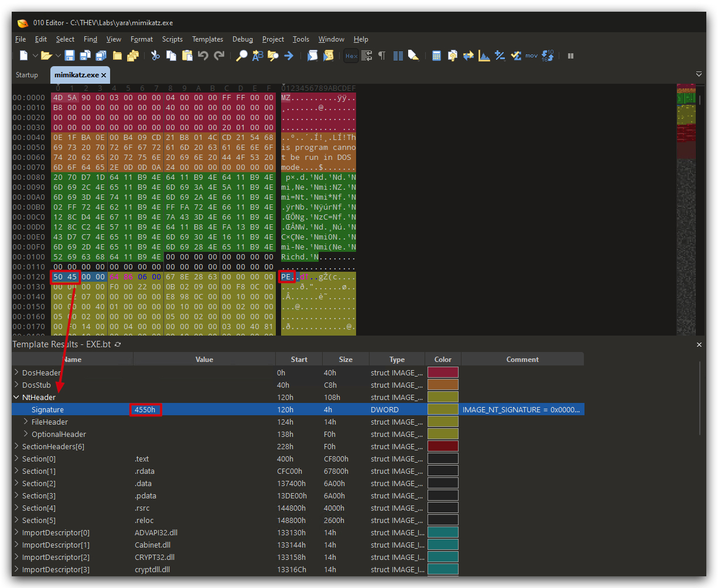Toggle the paragraph whitespace display
This screenshot has height=588, width=718.
tap(382, 56)
